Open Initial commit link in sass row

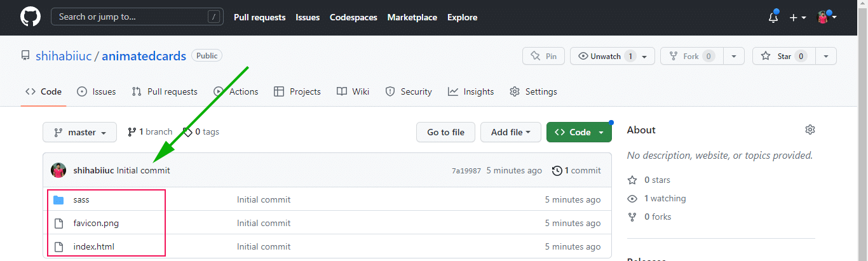[264, 199]
